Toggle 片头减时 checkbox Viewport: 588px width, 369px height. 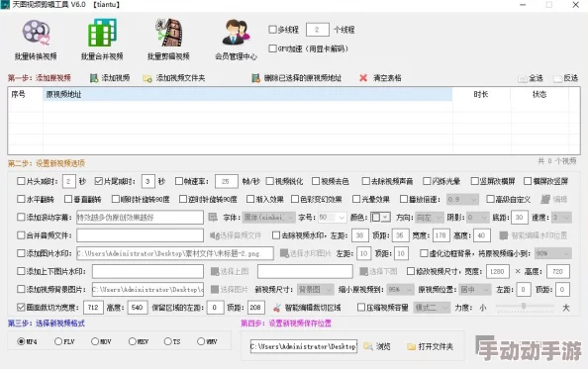(x=21, y=181)
